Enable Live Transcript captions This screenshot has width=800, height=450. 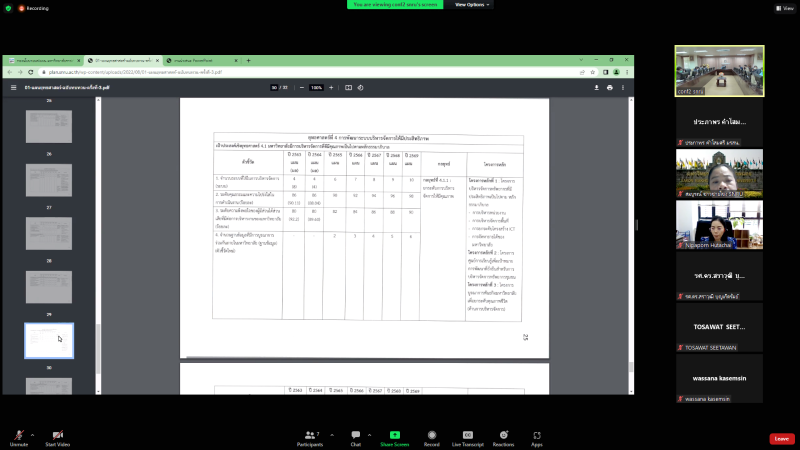467,435
